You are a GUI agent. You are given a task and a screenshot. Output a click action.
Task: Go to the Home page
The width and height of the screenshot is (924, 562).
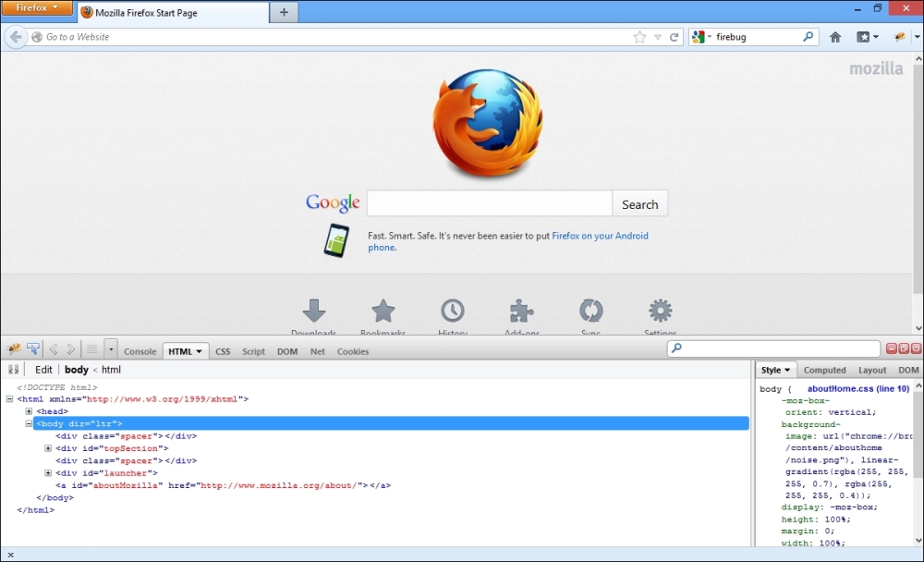click(x=835, y=37)
